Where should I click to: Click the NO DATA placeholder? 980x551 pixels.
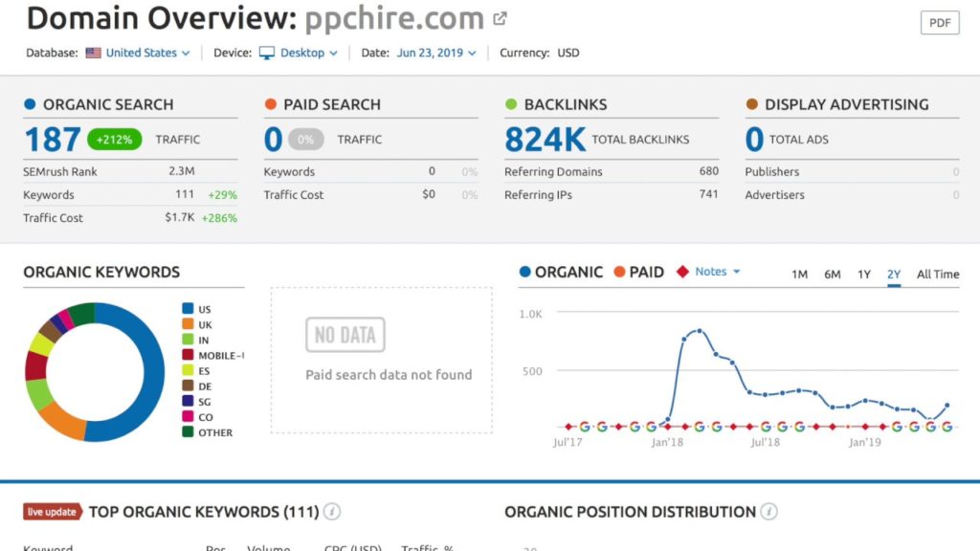pyautogui.click(x=345, y=335)
